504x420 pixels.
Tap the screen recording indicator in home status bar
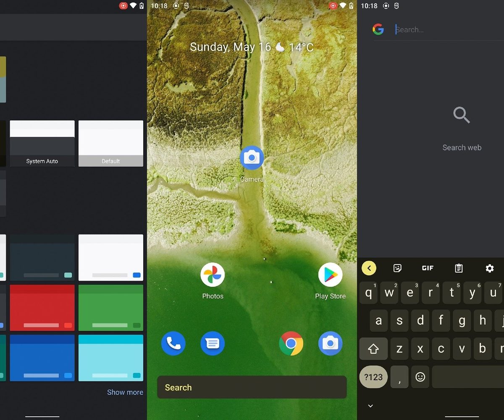(x=333, y=6)
